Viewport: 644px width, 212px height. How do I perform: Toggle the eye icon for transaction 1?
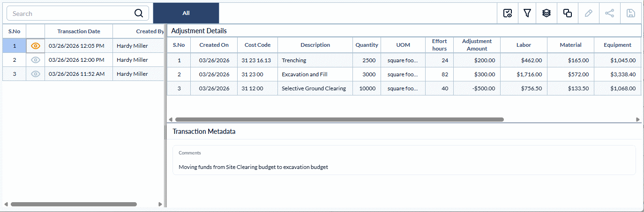point(36,46)
